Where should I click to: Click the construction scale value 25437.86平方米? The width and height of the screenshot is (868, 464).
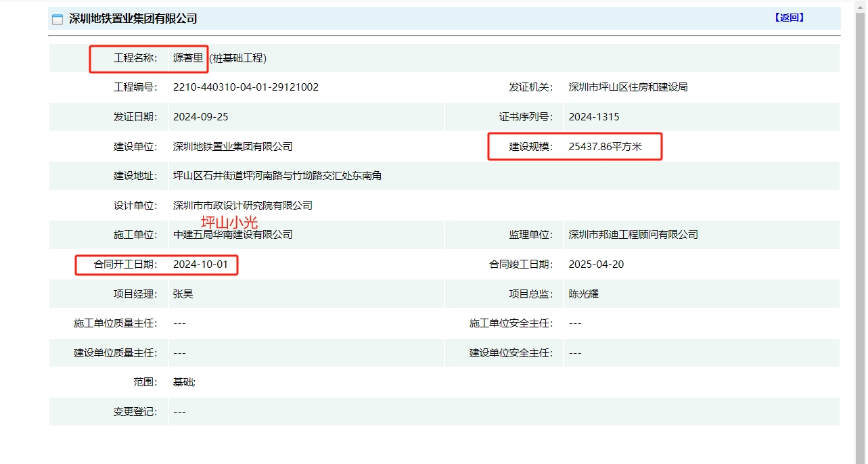point(605,146)
